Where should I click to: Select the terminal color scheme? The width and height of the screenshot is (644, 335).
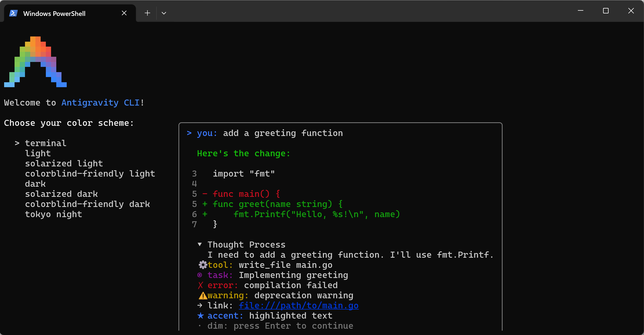(x=46, y=143)
